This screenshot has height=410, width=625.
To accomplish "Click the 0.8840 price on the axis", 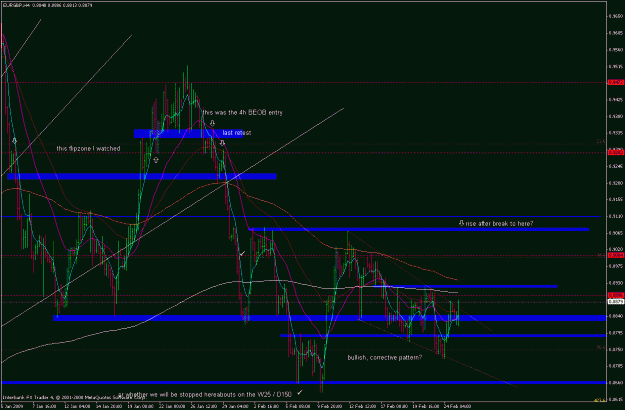I will tap(616, 316).
